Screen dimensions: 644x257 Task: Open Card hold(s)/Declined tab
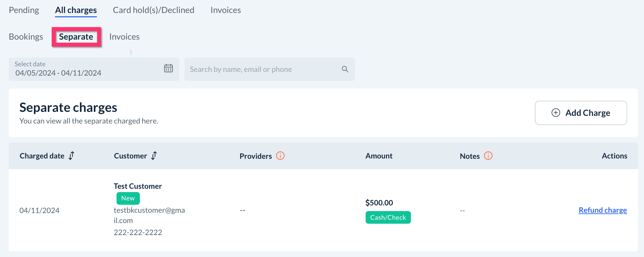[x=154, y=10]
